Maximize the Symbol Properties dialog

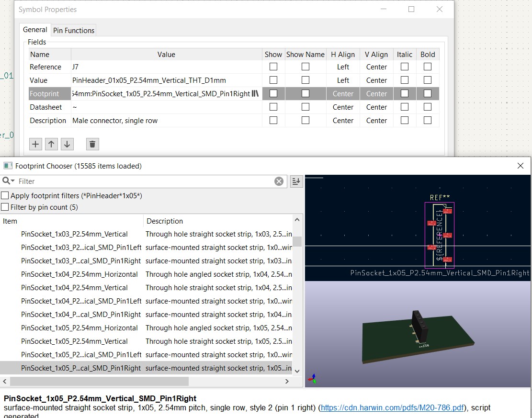[x=411, y=9]
